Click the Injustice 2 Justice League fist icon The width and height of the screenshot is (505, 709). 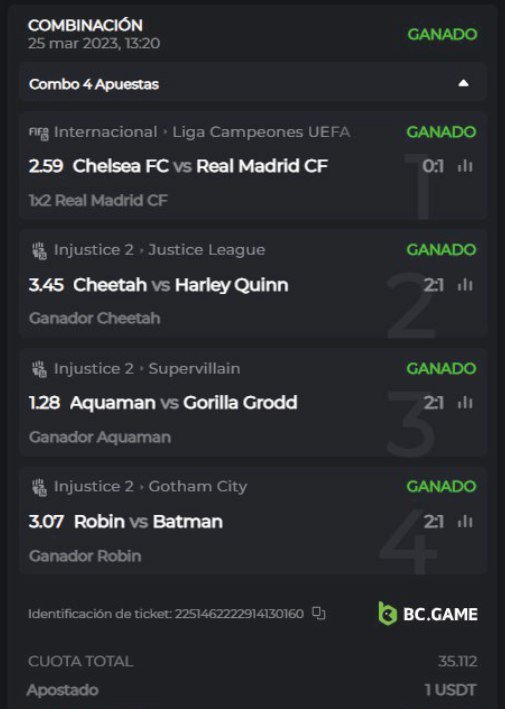tap(39, 251)
